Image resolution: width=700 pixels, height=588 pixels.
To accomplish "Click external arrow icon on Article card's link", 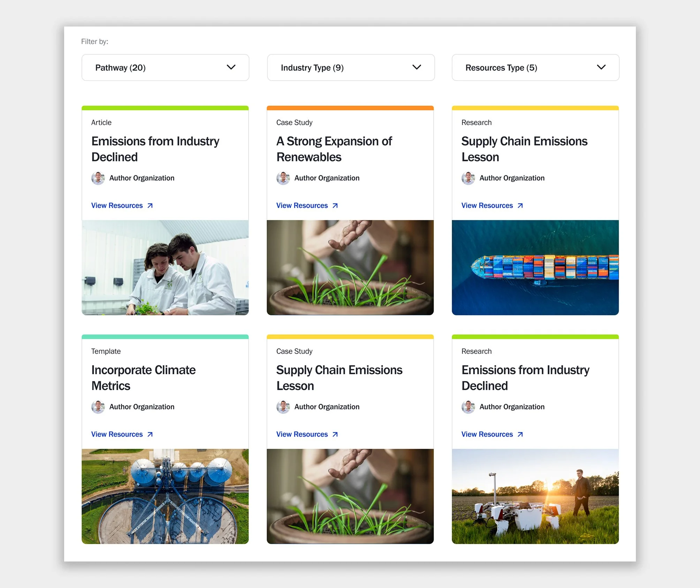I will click(150, 206).
